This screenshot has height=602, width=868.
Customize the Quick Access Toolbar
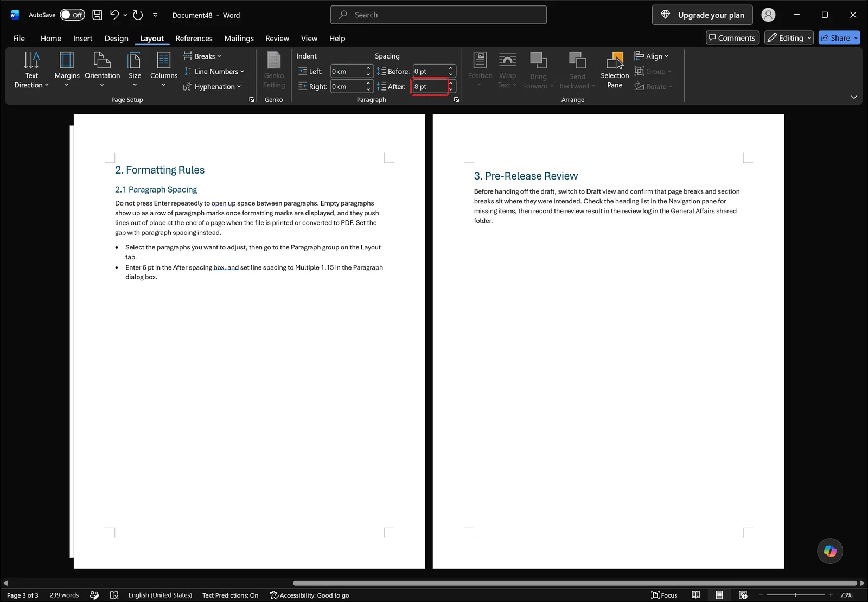pos(155,15)
